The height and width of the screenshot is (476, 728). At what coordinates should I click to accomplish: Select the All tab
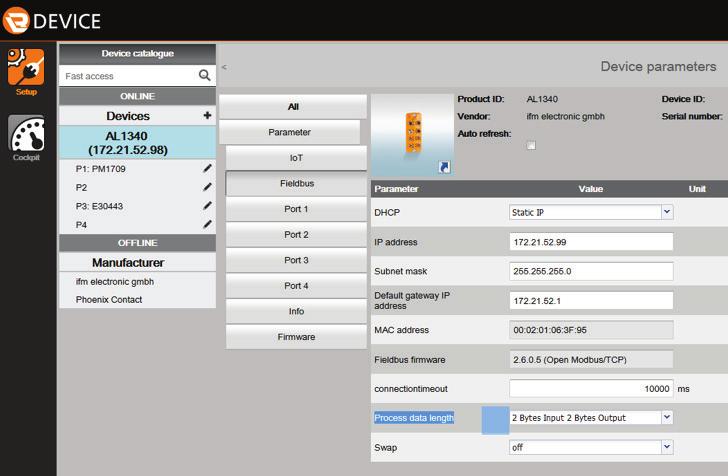pos(293,107)
